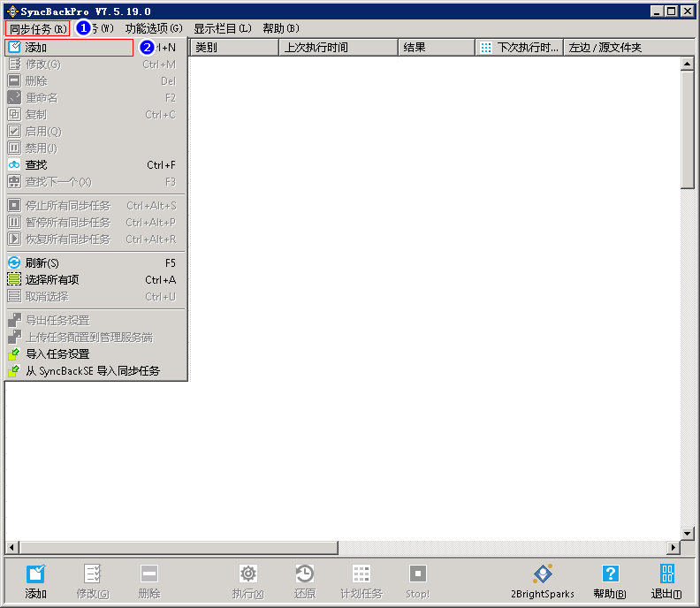Sort by 类别 column header

pos(234,48)
